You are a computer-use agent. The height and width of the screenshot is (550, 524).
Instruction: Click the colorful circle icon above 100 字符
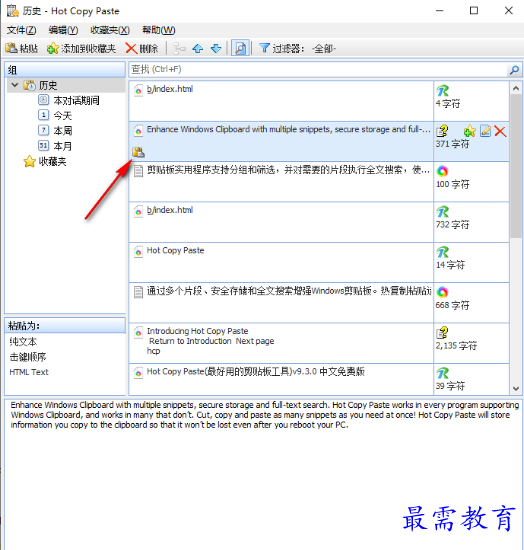[442, 171]
